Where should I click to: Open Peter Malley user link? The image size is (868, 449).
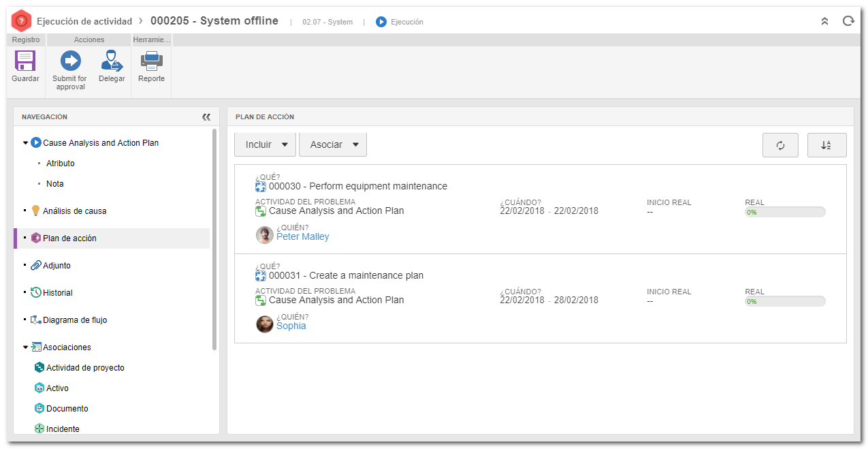(302, 236)
